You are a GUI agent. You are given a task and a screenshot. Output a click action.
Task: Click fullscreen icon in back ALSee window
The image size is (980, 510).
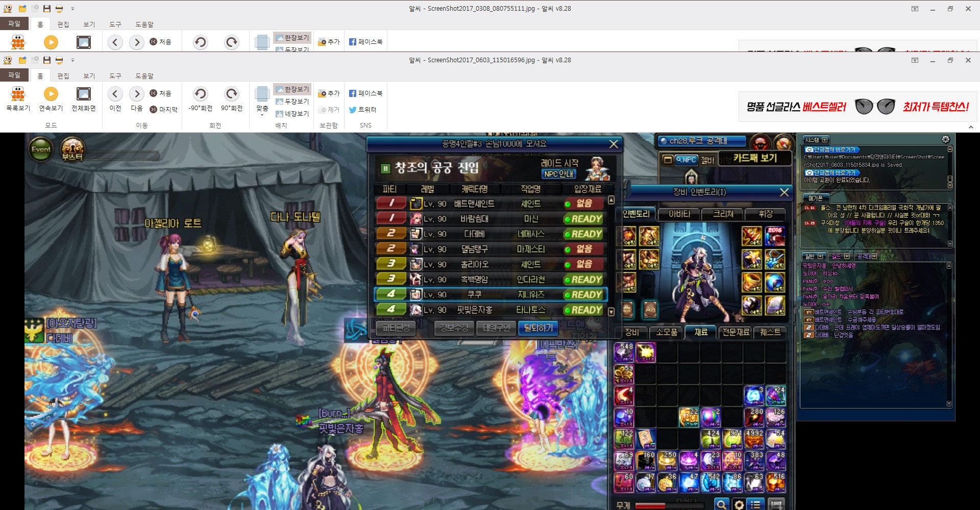pos(83,42)
